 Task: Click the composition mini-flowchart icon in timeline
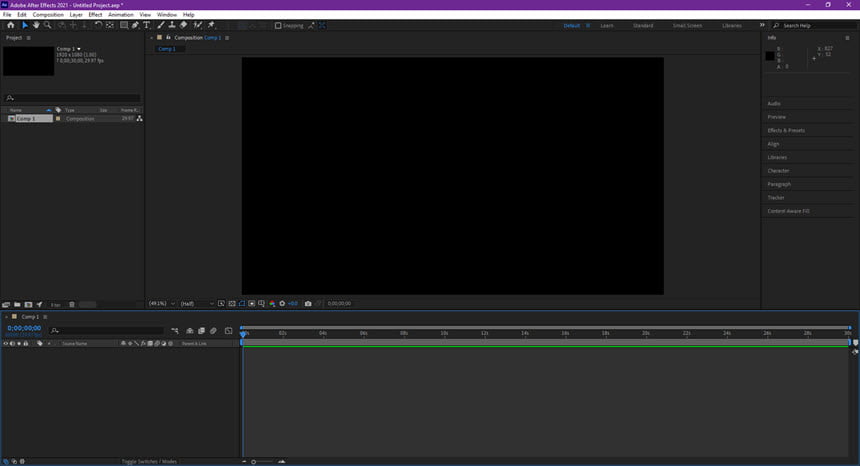click(x=175, y=331)
